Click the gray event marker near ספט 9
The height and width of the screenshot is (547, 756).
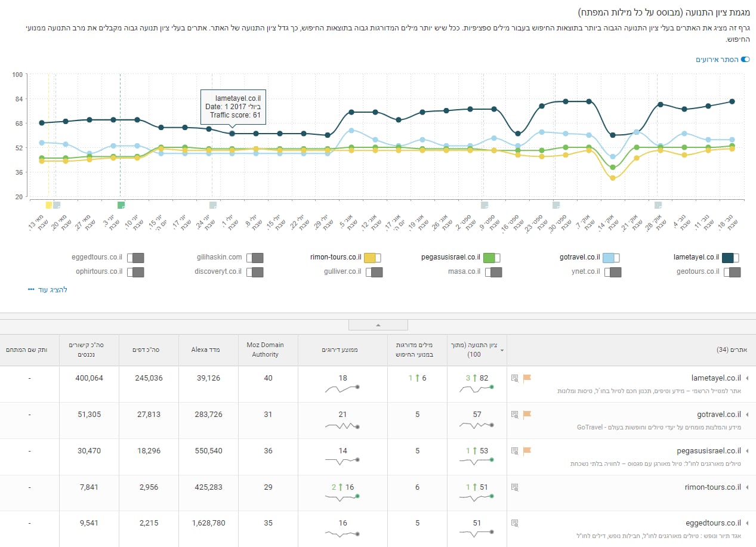(x=485, y=205)
